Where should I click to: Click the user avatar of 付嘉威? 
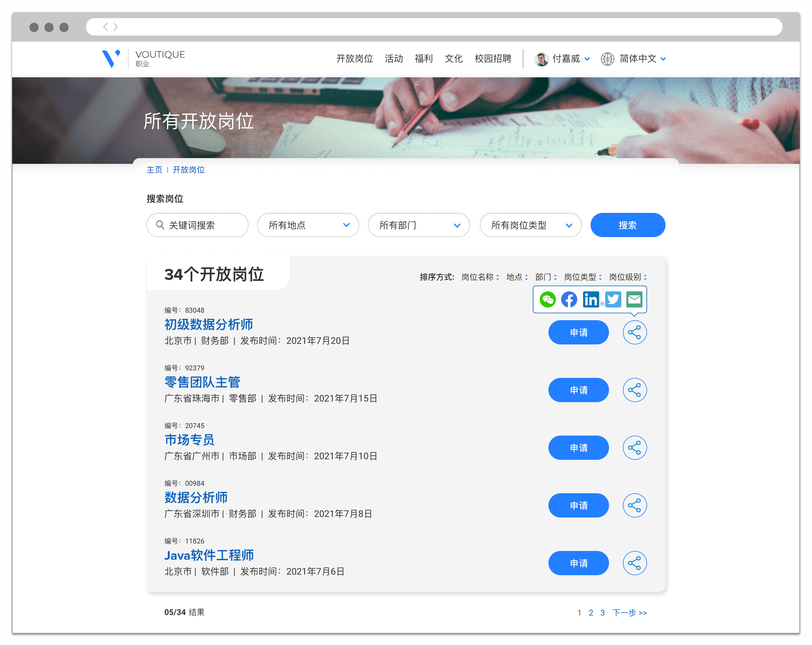click(x=542, y=59)
